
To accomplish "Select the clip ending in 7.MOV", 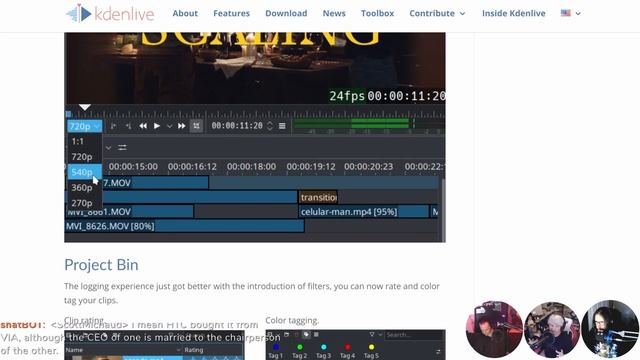I will click(155, 183).
